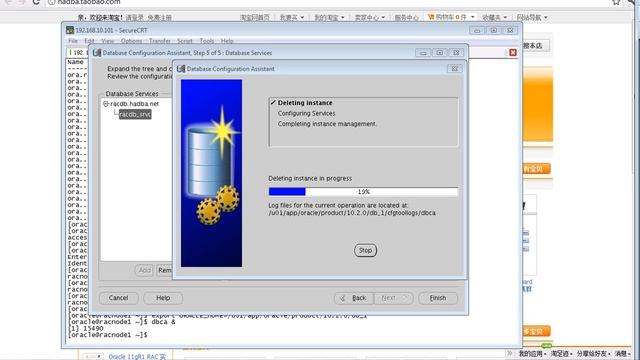640x360 pixels.
Task: Close the Database Configuration Assistant progress dialog
Action: click(454, 69)
